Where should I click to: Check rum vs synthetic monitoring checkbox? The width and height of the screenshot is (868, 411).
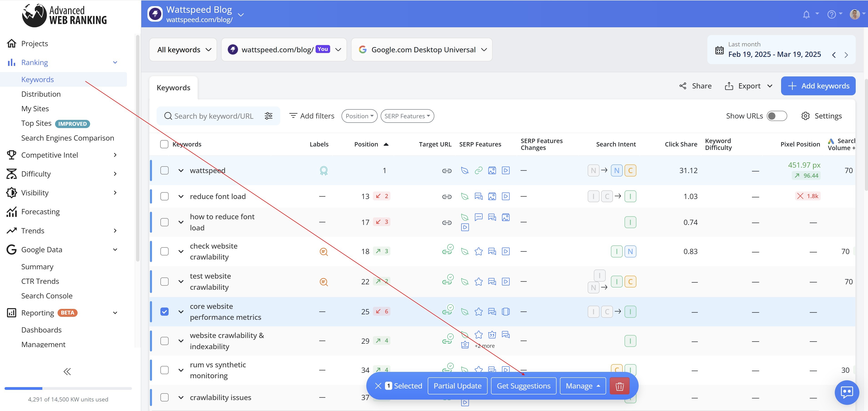164,370
